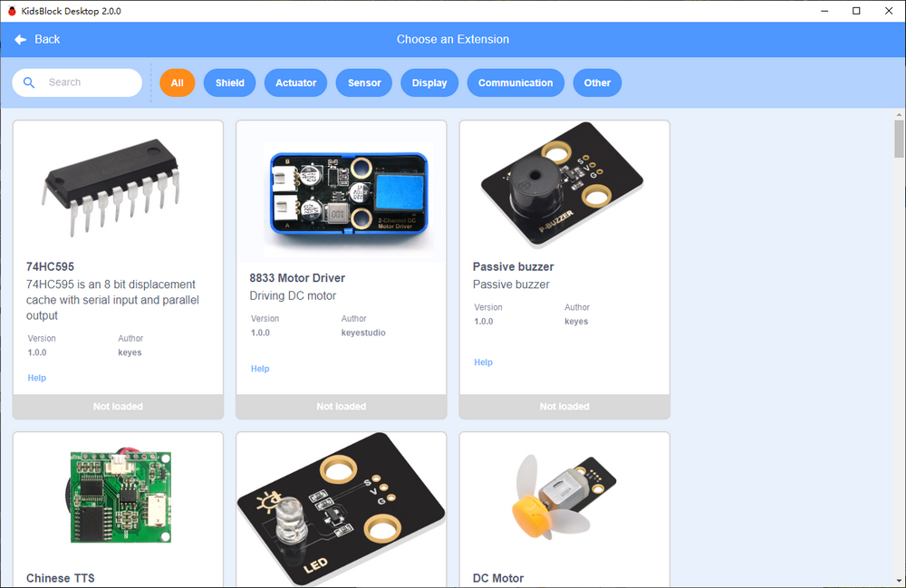Click the Chinese TTS board image

click(120, 496)
